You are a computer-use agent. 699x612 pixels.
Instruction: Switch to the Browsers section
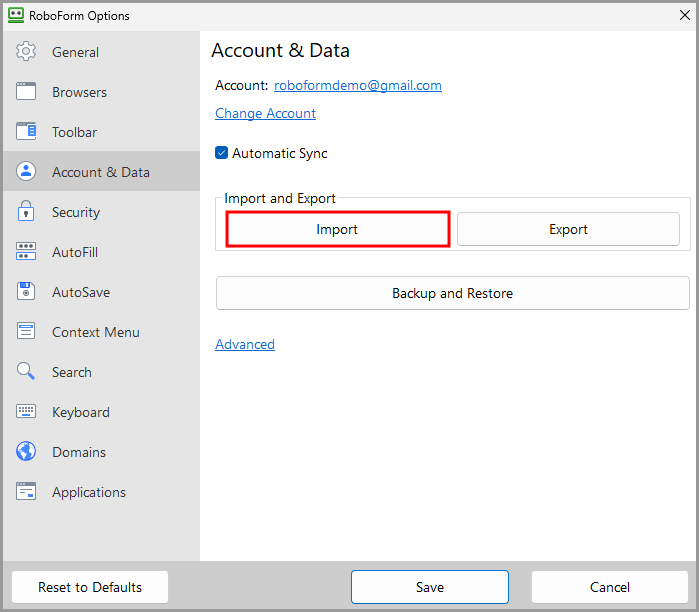tap(102, 92)
